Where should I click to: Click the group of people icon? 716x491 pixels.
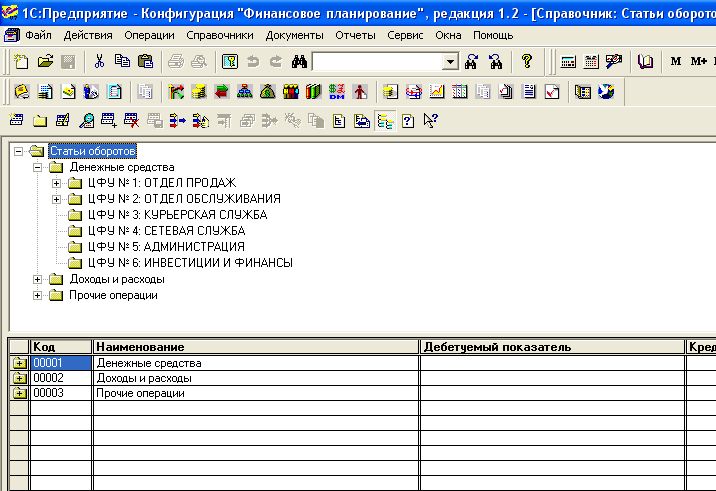pyautogui.click(x=290, y=92)
